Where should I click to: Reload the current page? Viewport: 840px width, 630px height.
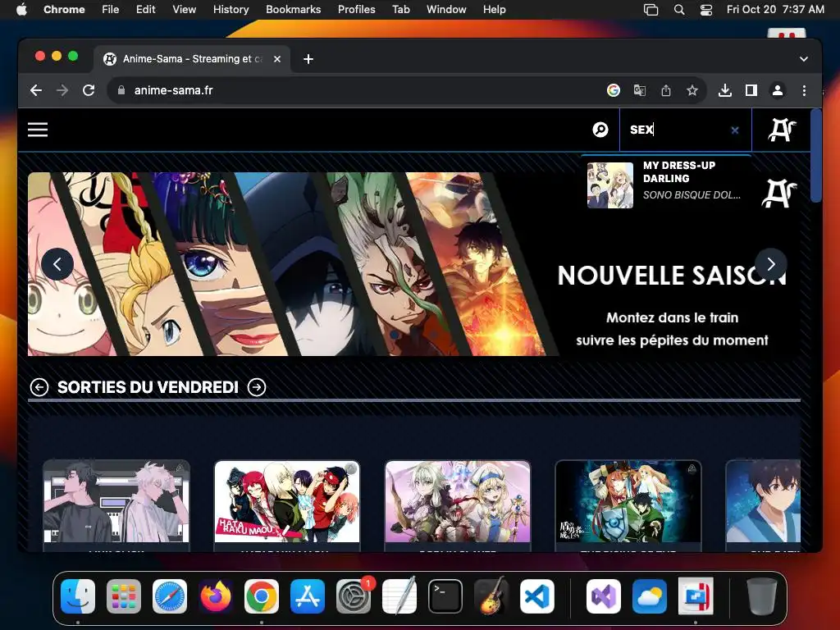[89, 90]
